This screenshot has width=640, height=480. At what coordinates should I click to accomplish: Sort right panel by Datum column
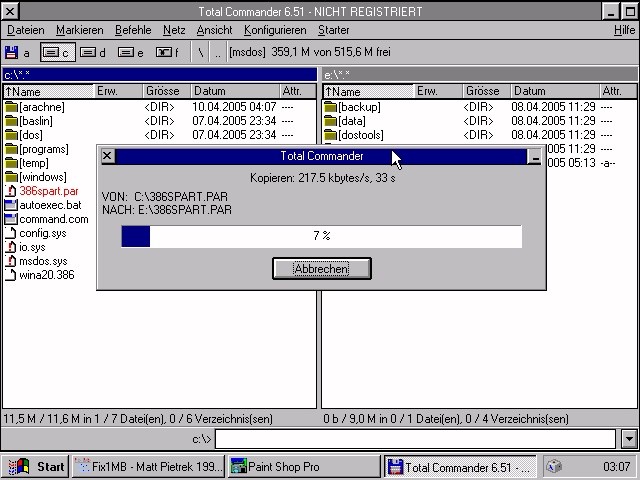(555, 91)
